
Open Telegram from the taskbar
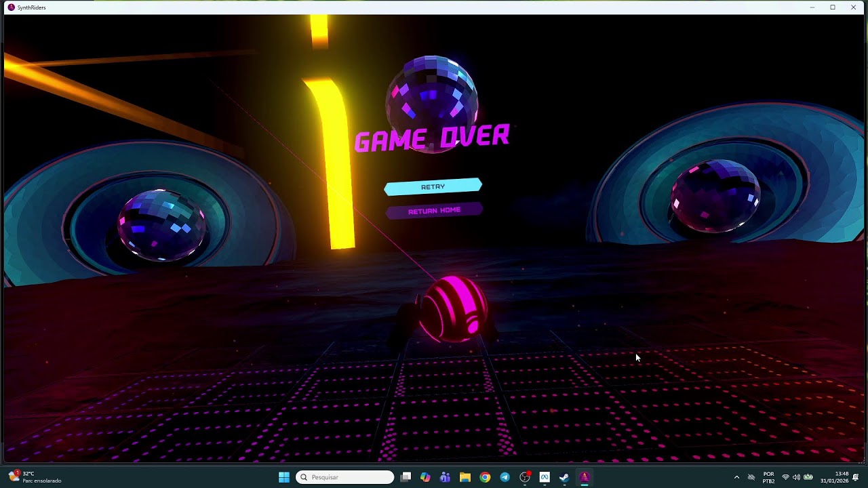coord(505,477)
